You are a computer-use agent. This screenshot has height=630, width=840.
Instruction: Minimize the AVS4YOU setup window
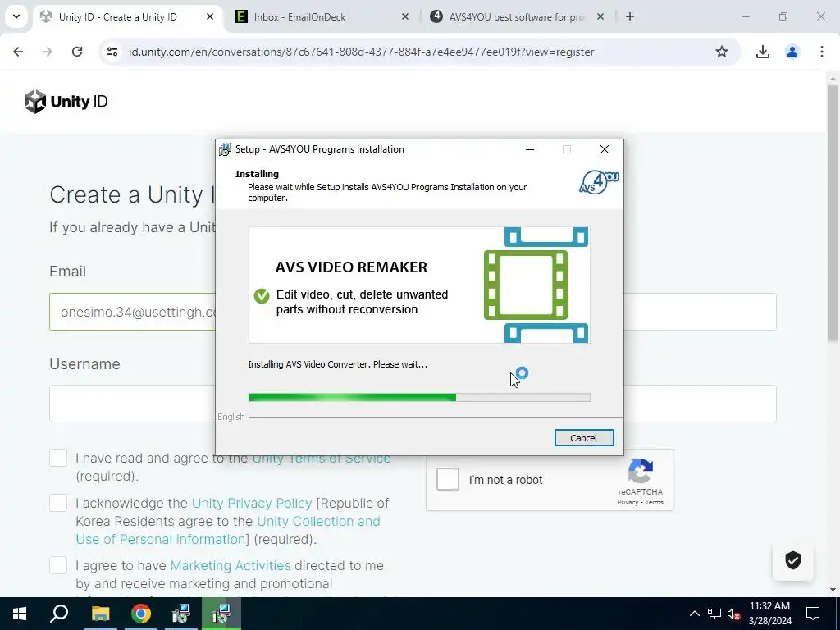click(530, 149)
